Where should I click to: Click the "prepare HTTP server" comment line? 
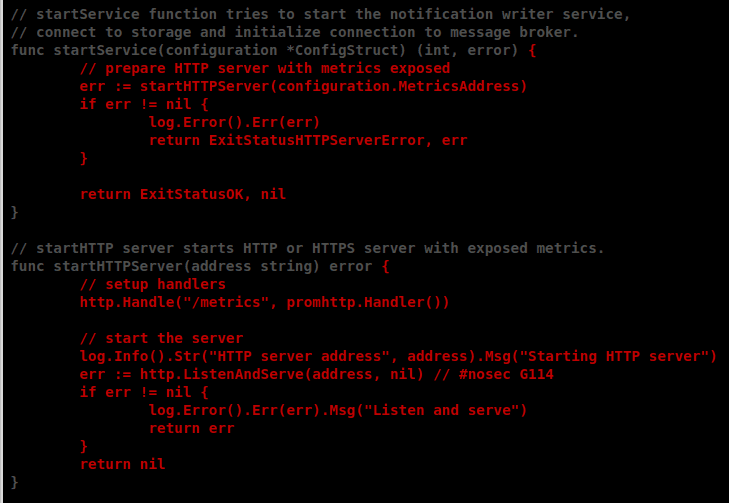click(264, 68)
